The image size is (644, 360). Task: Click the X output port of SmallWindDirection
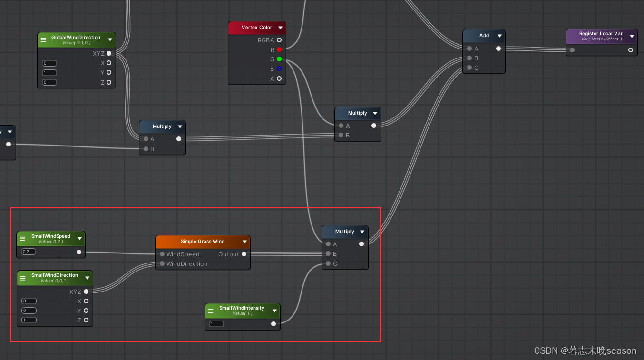pos(86,301)
